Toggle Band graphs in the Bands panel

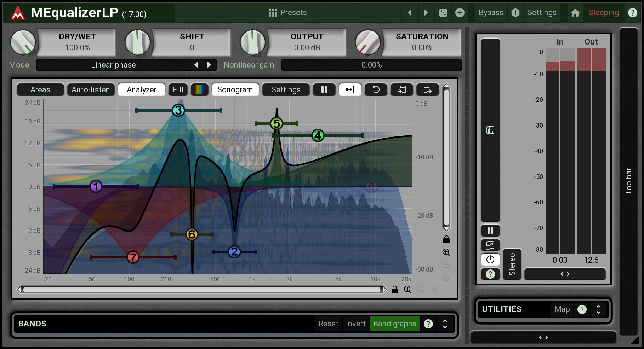point(394,324)
